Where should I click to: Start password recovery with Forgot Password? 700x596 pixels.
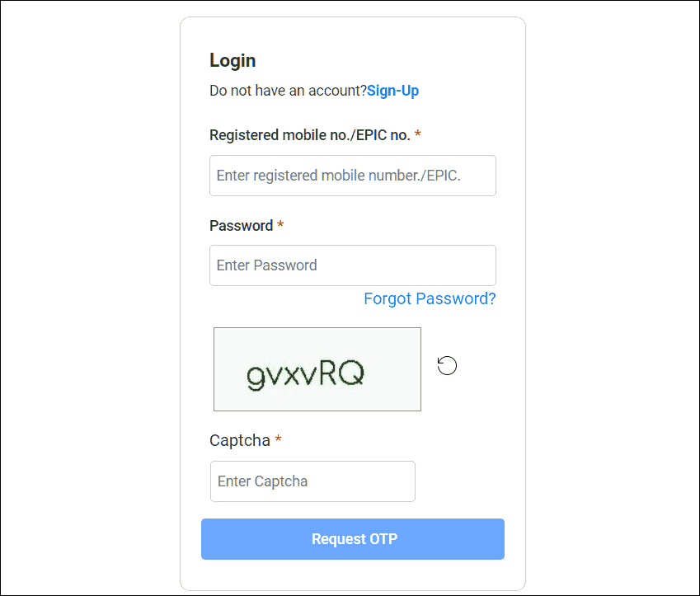coord(430,298)
